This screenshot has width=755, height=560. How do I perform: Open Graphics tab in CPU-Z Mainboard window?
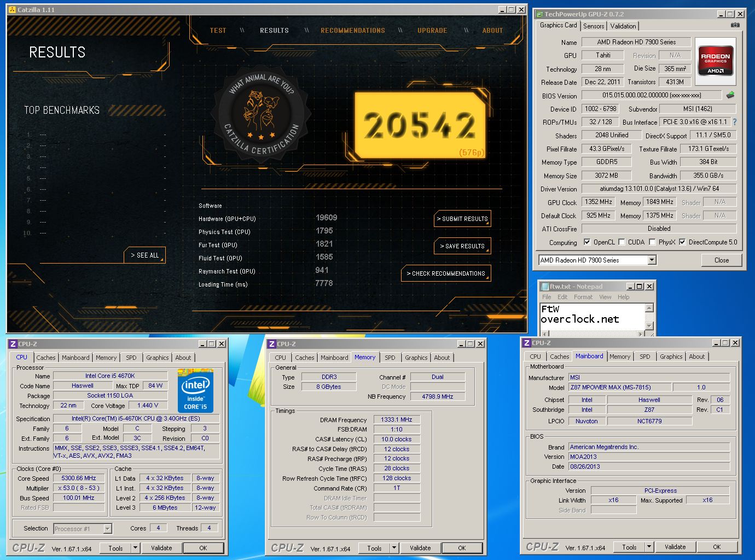[x=671, y=357]
